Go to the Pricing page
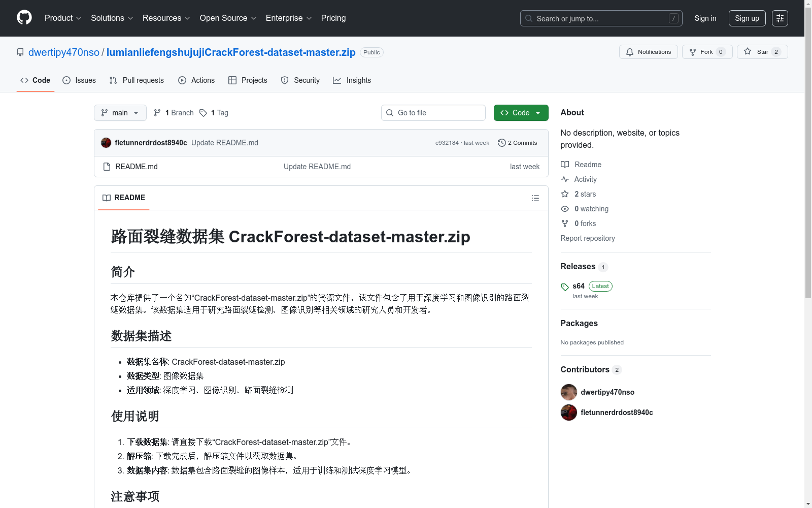Screen dimensions: 812x508 click(333, 18)
